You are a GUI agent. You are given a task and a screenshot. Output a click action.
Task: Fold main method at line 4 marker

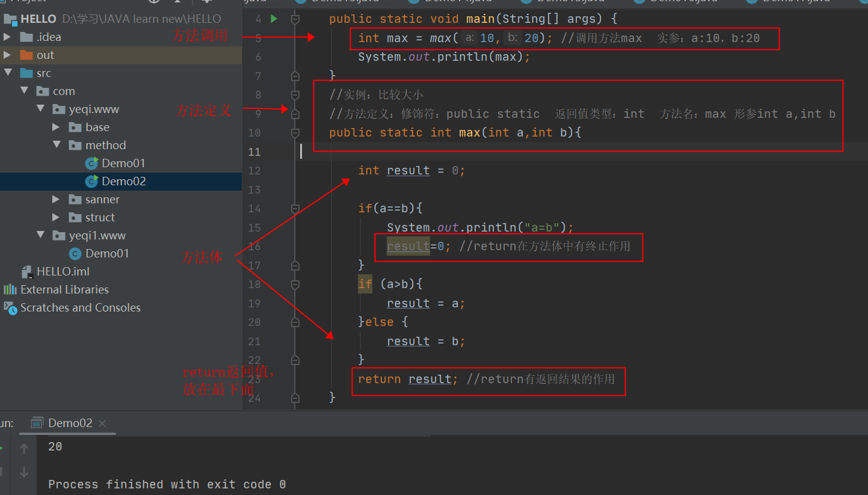click(295, 19)
